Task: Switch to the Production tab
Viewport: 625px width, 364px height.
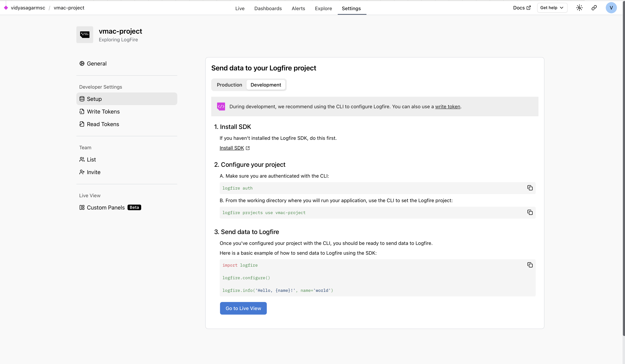Action: coord(229,85)
